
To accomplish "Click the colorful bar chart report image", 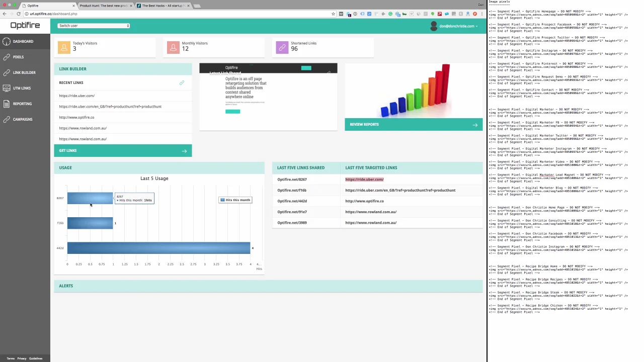I will (x=415, y=90).
